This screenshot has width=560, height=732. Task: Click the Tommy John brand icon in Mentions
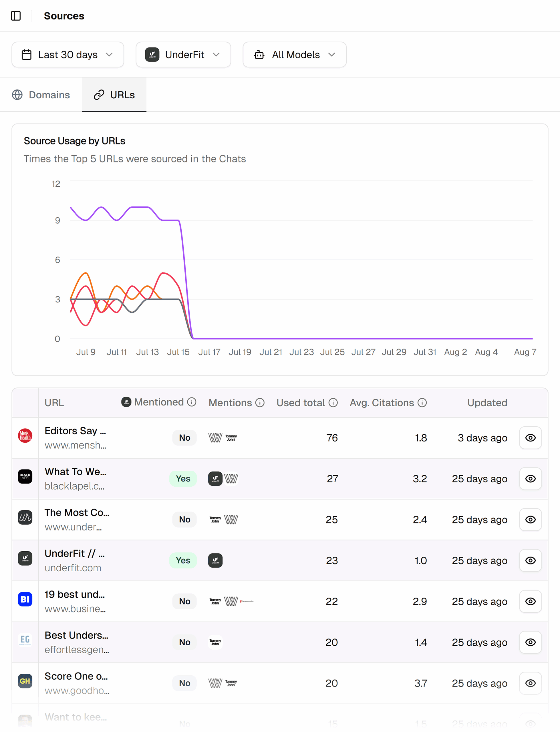coord(231,437)
